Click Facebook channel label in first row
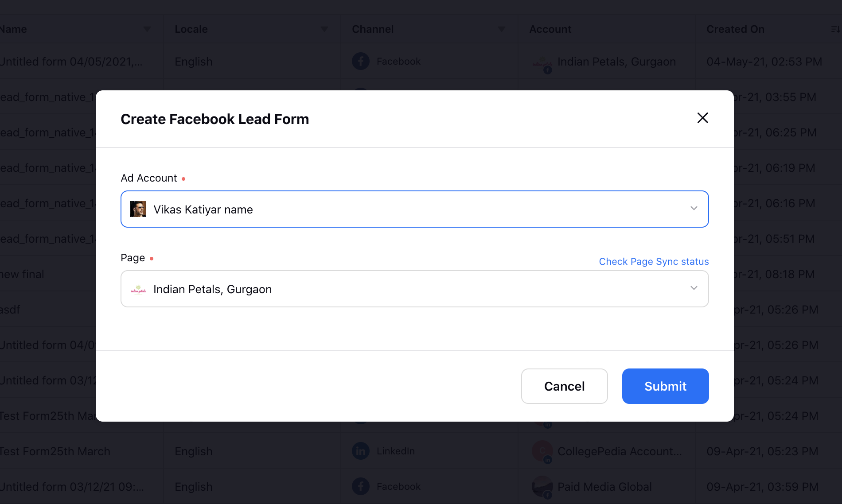This screenshot has height=504, width=842. (x=398, y=61)
